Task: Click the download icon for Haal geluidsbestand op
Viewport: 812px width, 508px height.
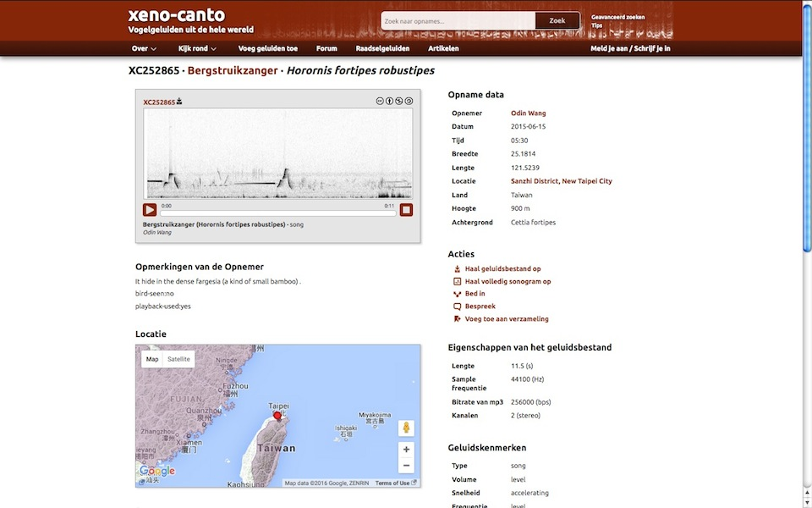Action: point(458,269)
